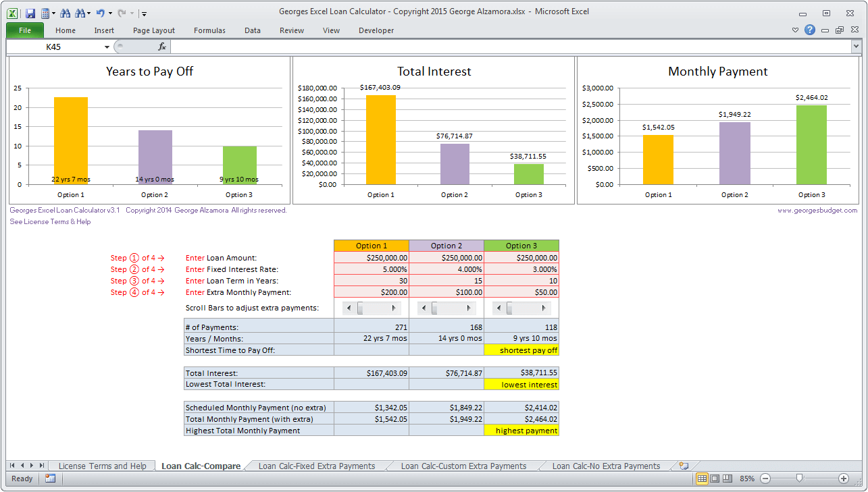Click the calculator icon in Quick Access Toolbar
868x492 pixels.
click(45, 13)
